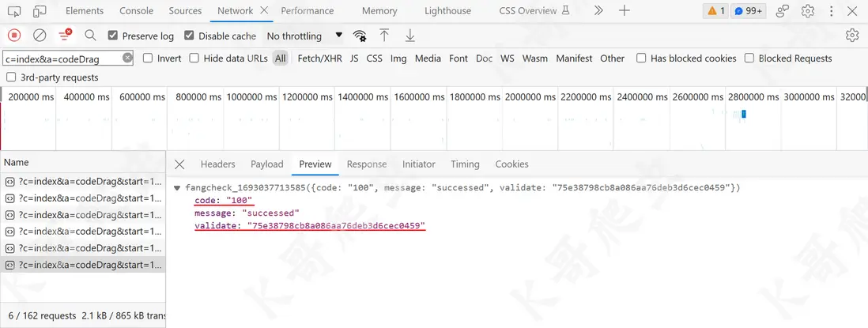Toggle the Disable cache checkbox
This screenshot has width=868, height=328.
tap(189, 36)
